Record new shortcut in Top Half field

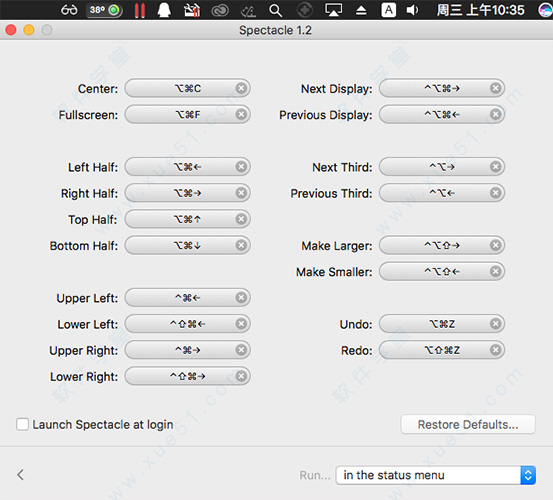[x=188, y=219]
